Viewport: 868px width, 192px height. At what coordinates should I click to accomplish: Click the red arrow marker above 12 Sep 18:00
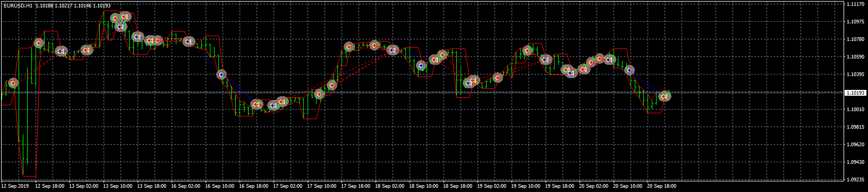(x=38, y=44)
